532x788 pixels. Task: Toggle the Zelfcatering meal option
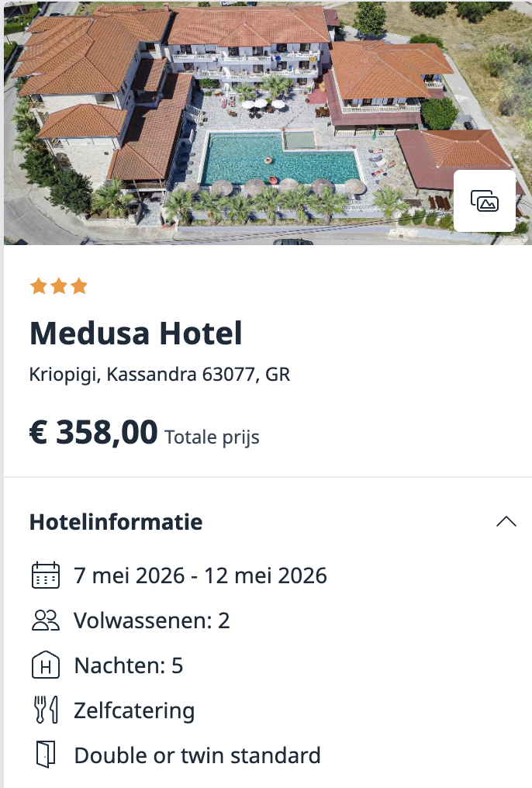tap(133, 710)
